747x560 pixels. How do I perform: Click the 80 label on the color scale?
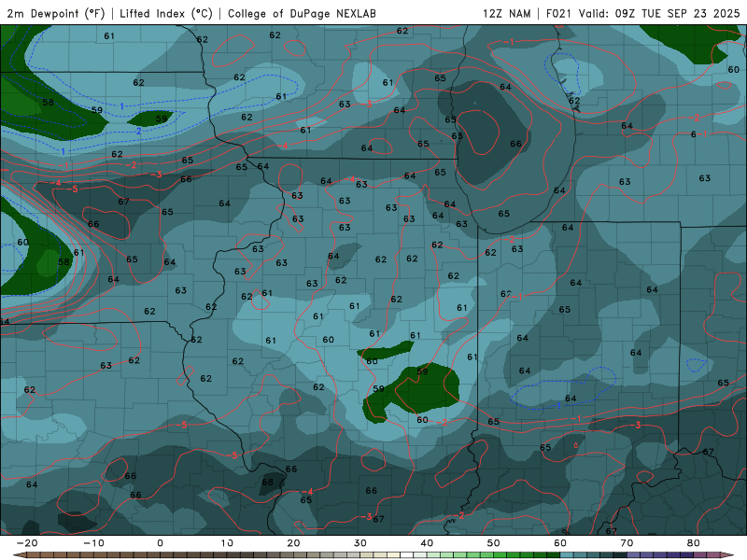(x=694, y=543)
